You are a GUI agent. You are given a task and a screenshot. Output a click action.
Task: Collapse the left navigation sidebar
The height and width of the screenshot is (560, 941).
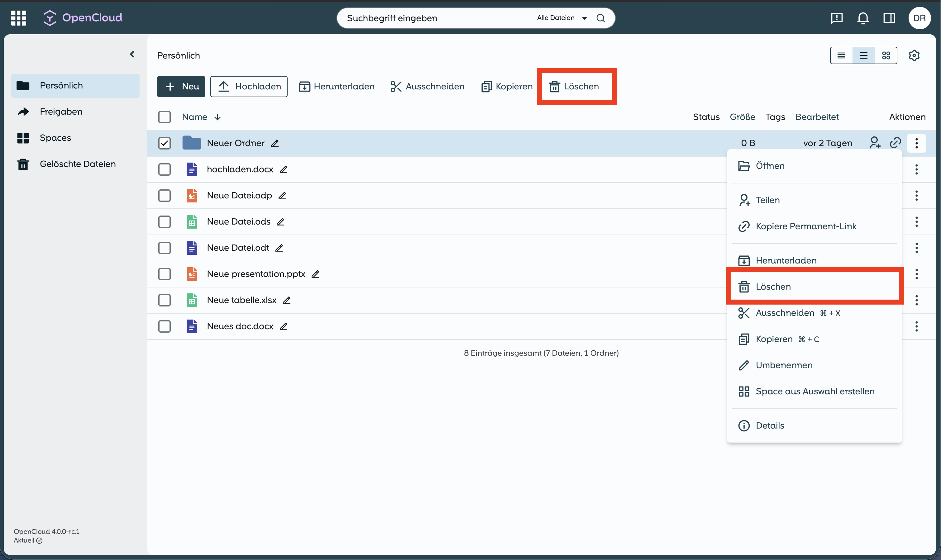[x=132, y=54]
